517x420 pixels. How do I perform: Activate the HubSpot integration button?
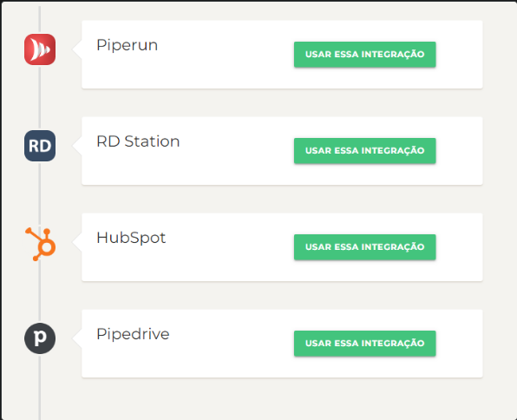tap(364, 247)
